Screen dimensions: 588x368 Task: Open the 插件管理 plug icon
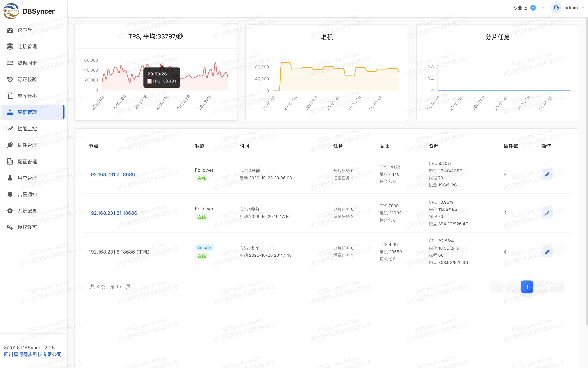(x=10, y=145)
